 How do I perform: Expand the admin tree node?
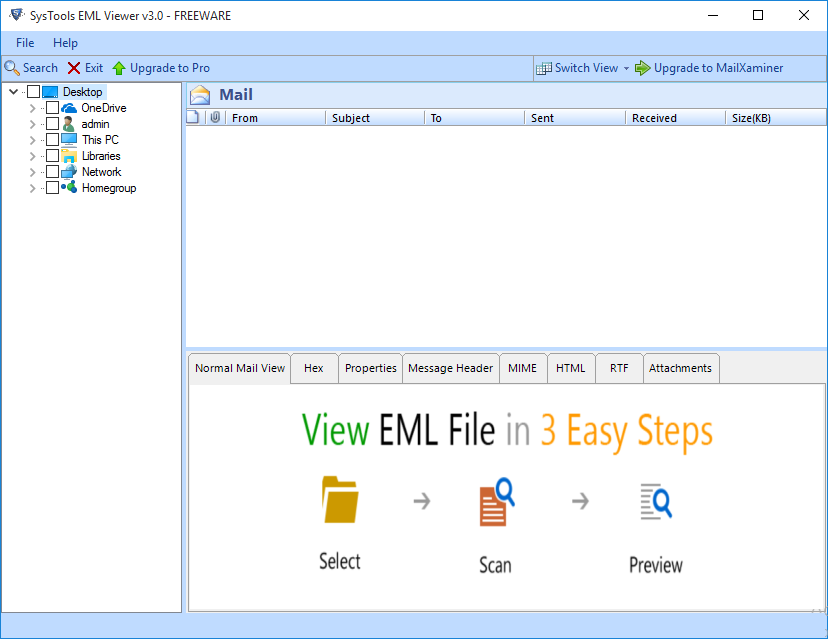(x=33, y=124)
